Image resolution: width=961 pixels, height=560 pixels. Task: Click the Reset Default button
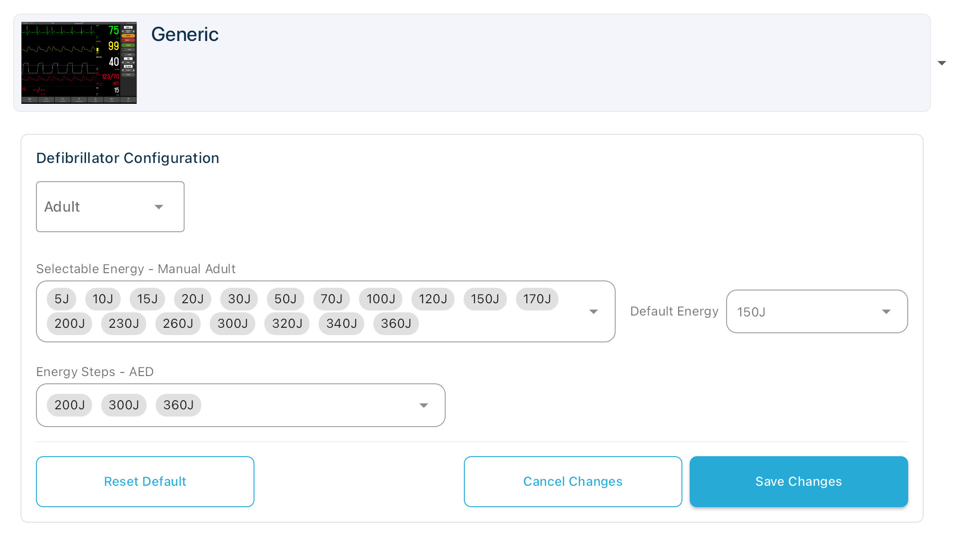click(145, 482)
